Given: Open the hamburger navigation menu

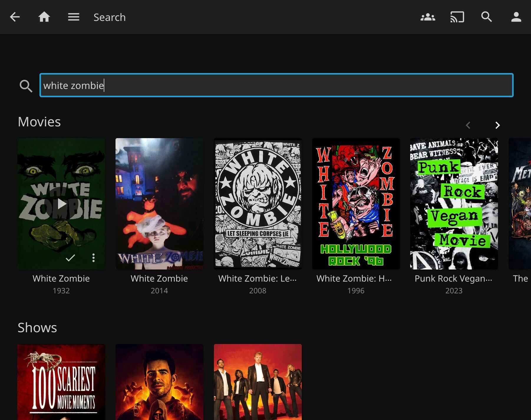Looking at the screenshot, I should point(74,17).
